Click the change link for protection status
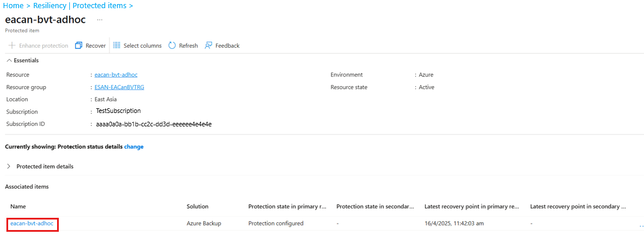The width and height of the screenshot is (644, 244). (133, 147)
